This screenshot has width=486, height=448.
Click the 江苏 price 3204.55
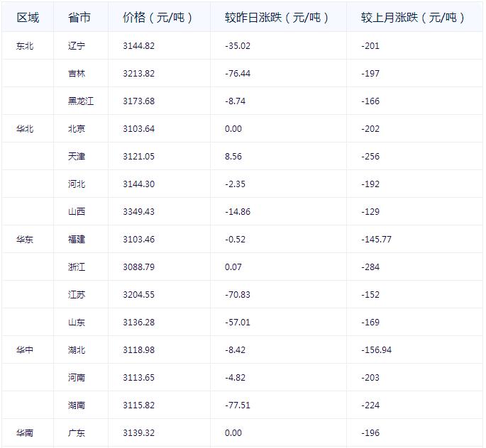point(138,295)
